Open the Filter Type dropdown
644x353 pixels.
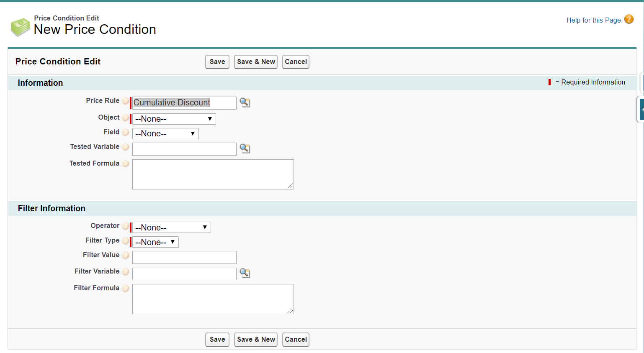[x=155, y=242]
